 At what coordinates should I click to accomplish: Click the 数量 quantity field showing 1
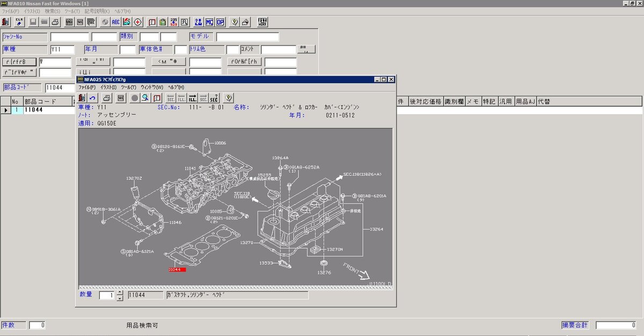[x=107, y=295]
